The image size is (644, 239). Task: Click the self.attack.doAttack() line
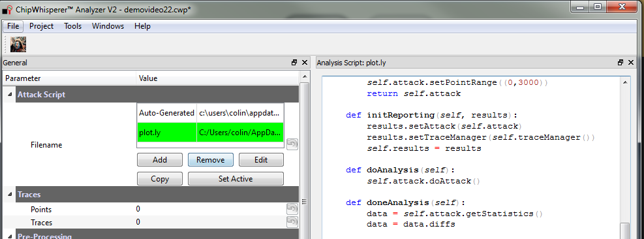[423, 181]
